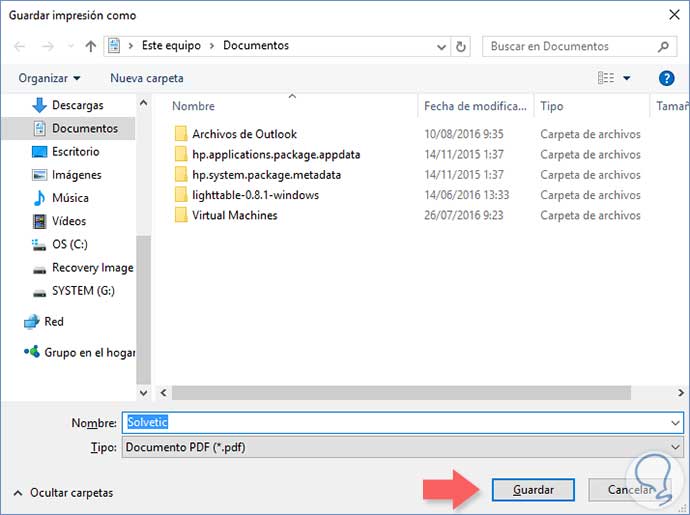Select 'Archivos de Outlook' folder
The height and width of the screenshot is (515, 690).
pos(244,134)
